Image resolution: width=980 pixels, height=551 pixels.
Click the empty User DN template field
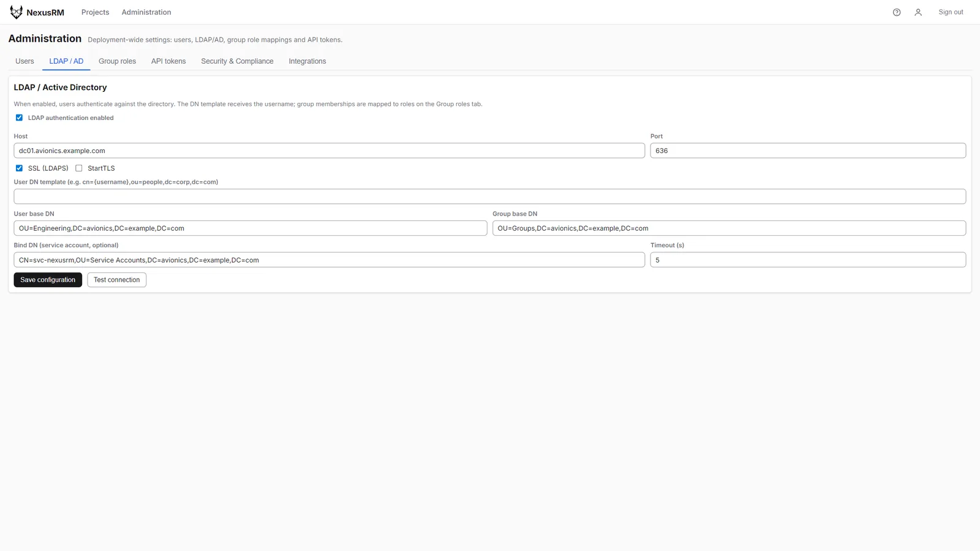489,197
